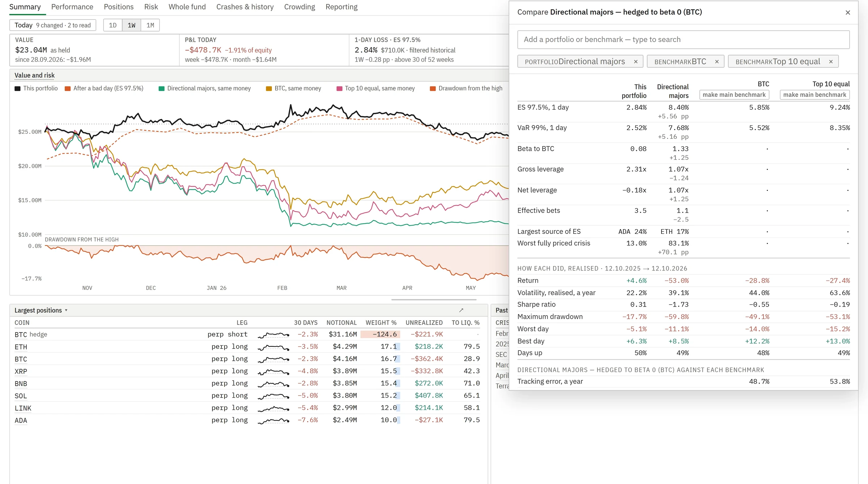Toggle Directional majors same money legend
This screenshot has height=484, width=868.
[205, 89]
